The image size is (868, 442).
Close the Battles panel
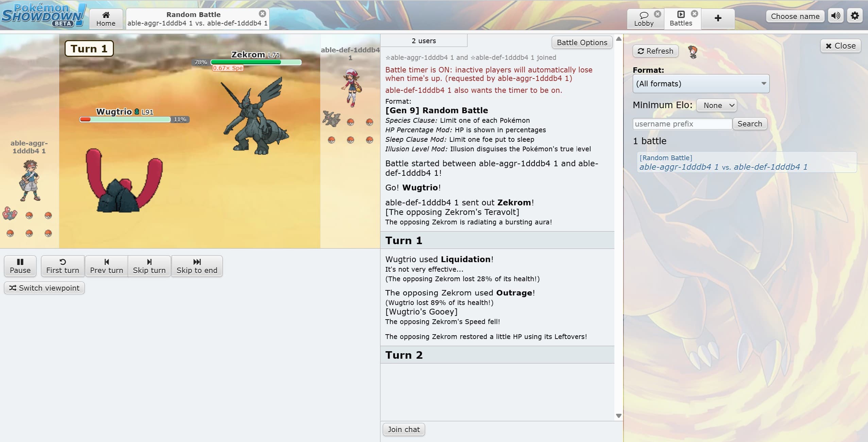[840, 46]
